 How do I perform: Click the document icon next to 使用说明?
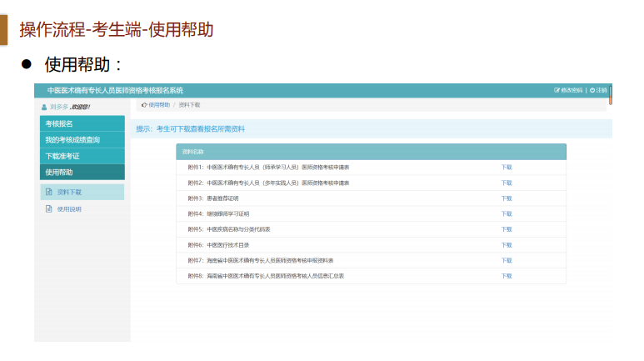[48, 208]
